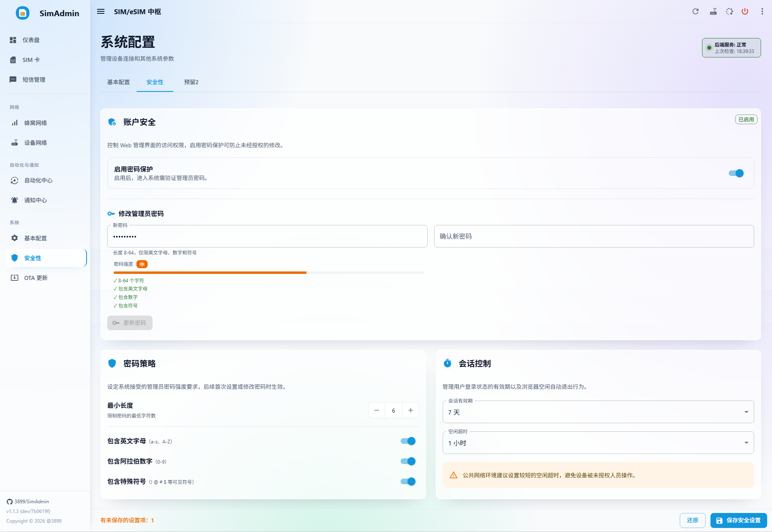Click the message icon beside 短信管理

(x=13, y=80)
